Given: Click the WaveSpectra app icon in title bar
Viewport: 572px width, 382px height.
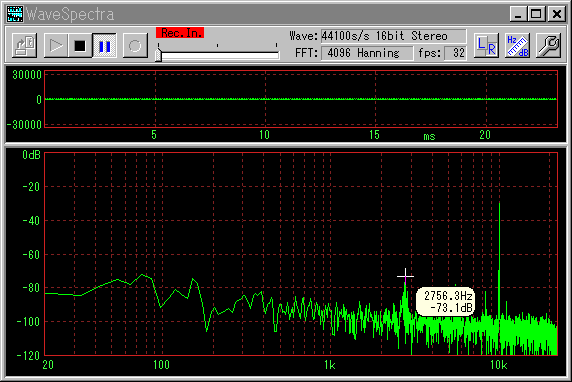Looking at the screenshot, I should [x=15, y=14].
